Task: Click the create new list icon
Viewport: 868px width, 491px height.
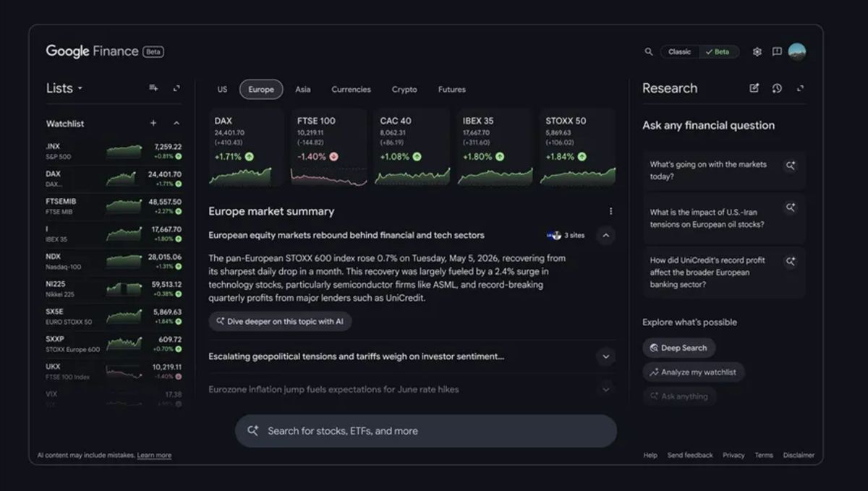Action: tap(153, 88)
